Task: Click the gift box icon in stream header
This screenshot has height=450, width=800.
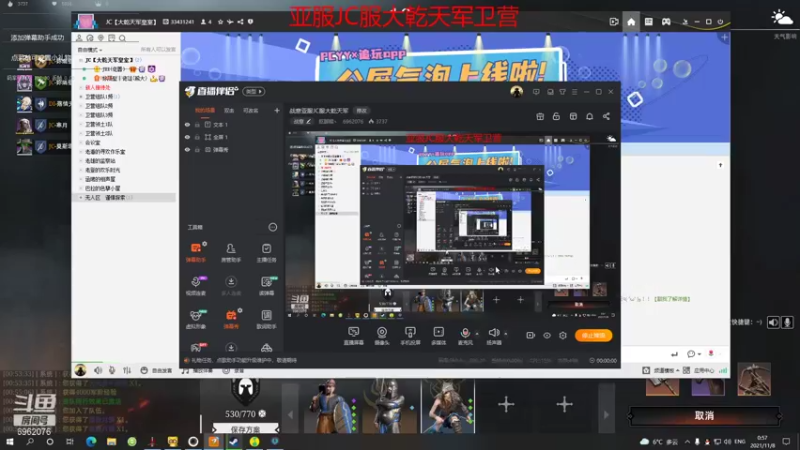Action: (x=540, y=116)
